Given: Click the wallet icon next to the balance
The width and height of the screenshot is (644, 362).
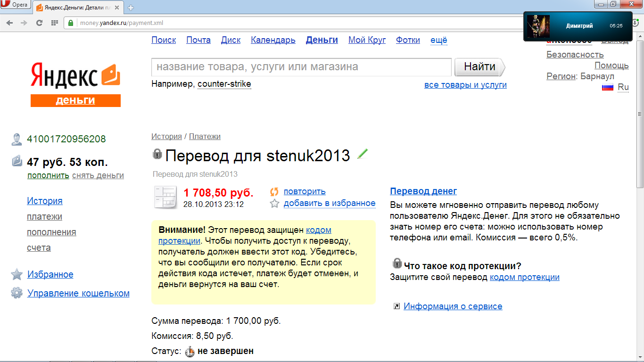Looking at the screenshot, I should point(17,162).
